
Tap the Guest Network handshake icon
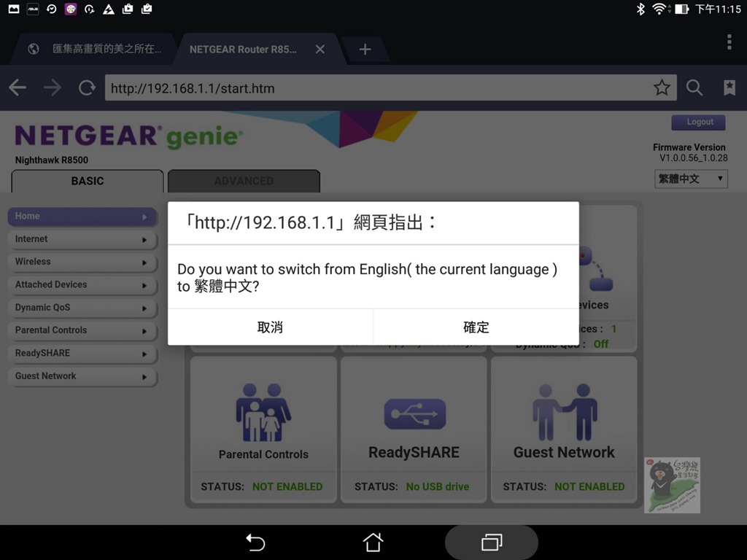coord(565,413)
